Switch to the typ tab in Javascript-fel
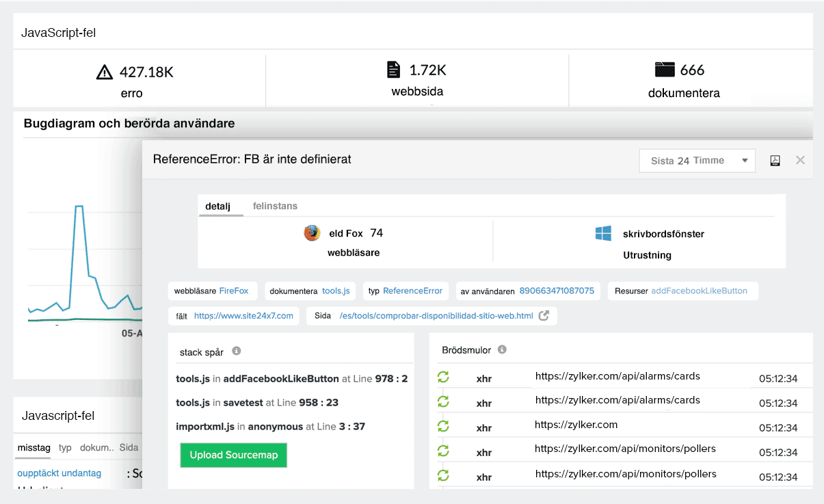This screenshot has height=504, width=824. 65,447
